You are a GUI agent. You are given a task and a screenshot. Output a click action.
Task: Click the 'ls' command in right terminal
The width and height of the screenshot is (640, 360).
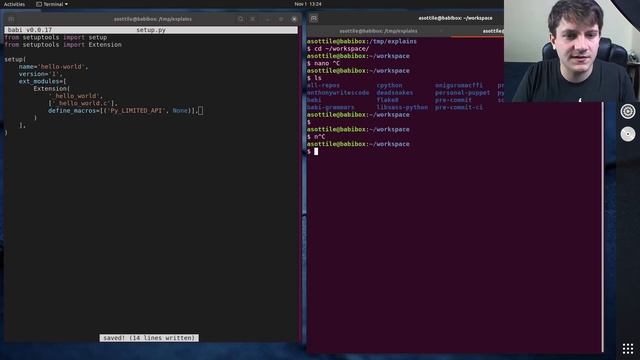(318, 78)
